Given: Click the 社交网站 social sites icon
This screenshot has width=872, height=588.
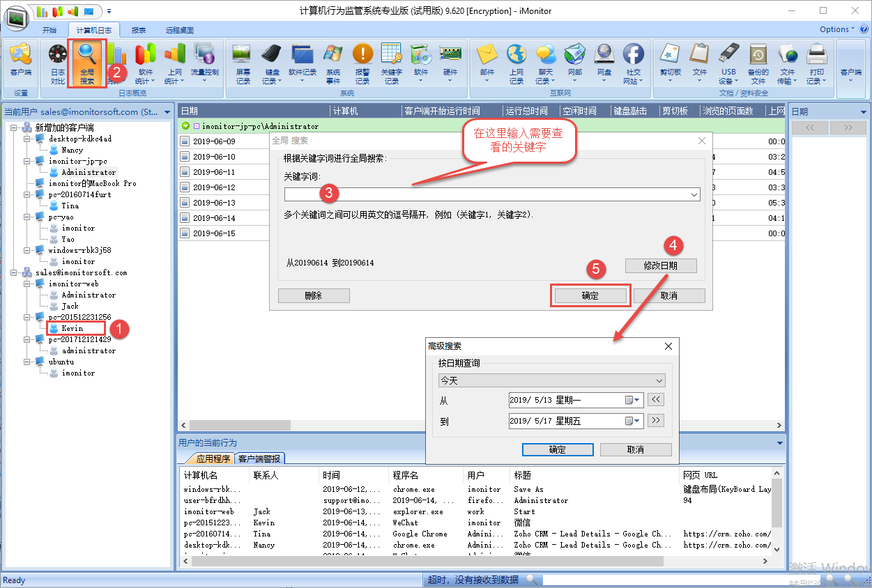Looking at the screenshot, I should [x=633, y=63].
